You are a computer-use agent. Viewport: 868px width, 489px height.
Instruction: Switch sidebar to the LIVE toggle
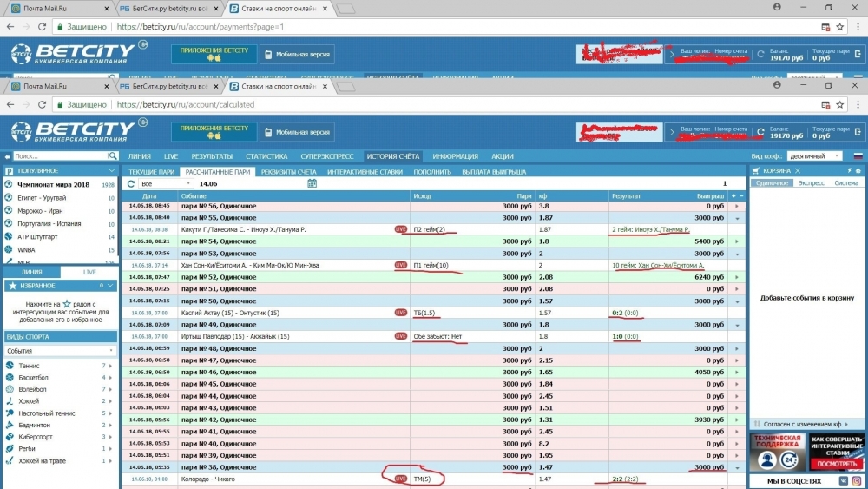[x=89, y=272]
